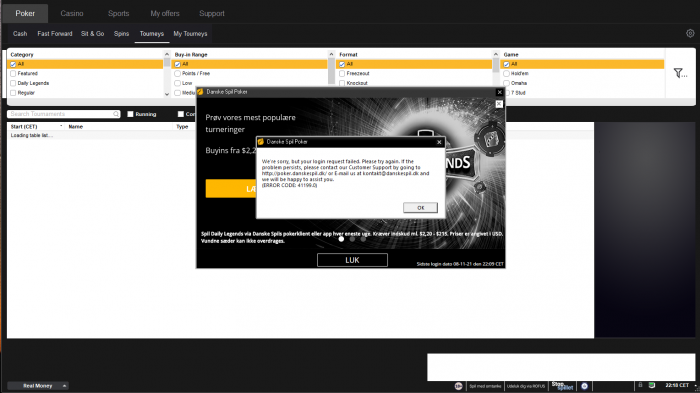Click the round blue authority badge icon
700x393 pixels.
coord(584,386)
